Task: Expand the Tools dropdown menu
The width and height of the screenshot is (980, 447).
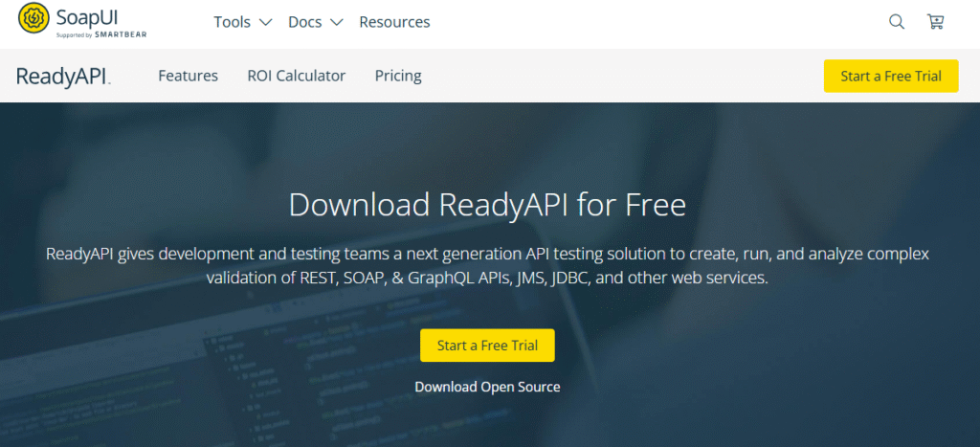Action: [x=242, y=22]
